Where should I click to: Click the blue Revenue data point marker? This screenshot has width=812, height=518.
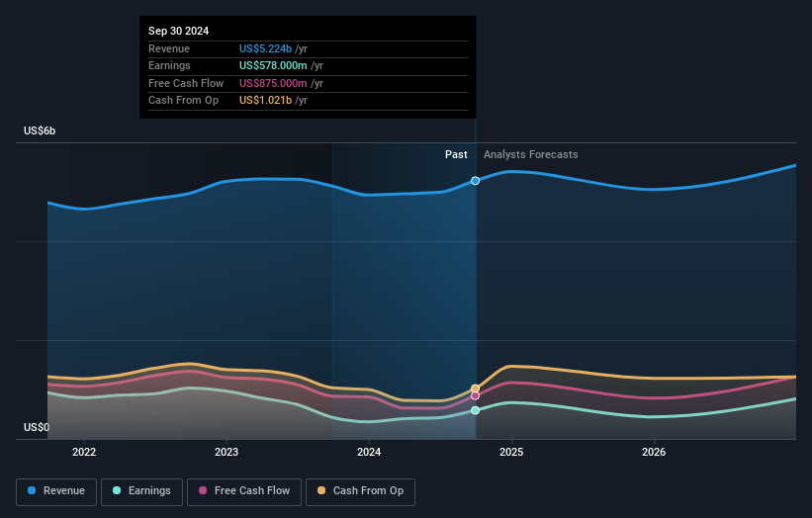coord(475,181)
